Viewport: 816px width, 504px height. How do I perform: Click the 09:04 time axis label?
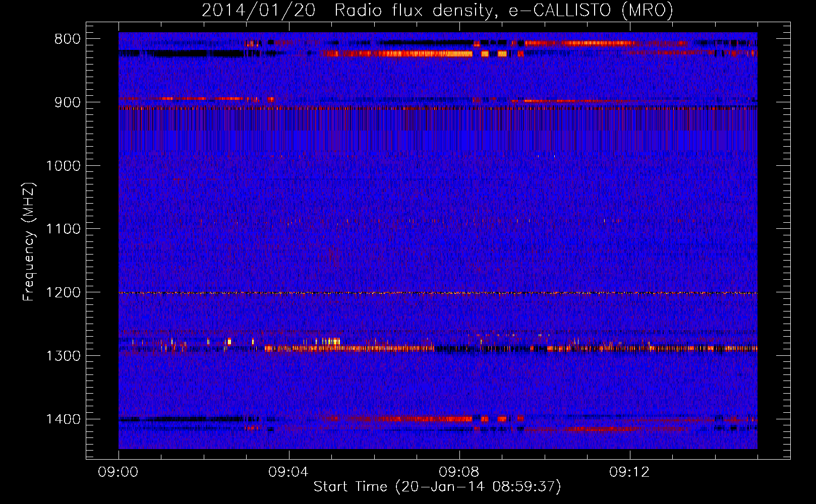tap(289, 472)
